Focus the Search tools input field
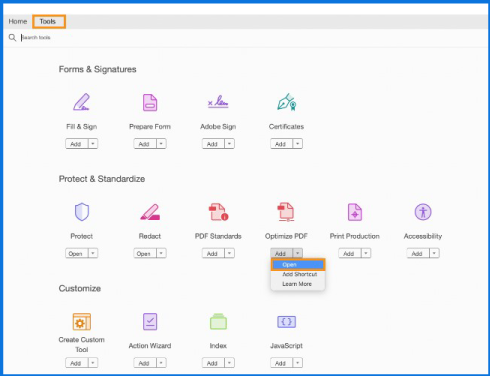The height and width of the screenshot is (376, 490). [x=133, y=37]
